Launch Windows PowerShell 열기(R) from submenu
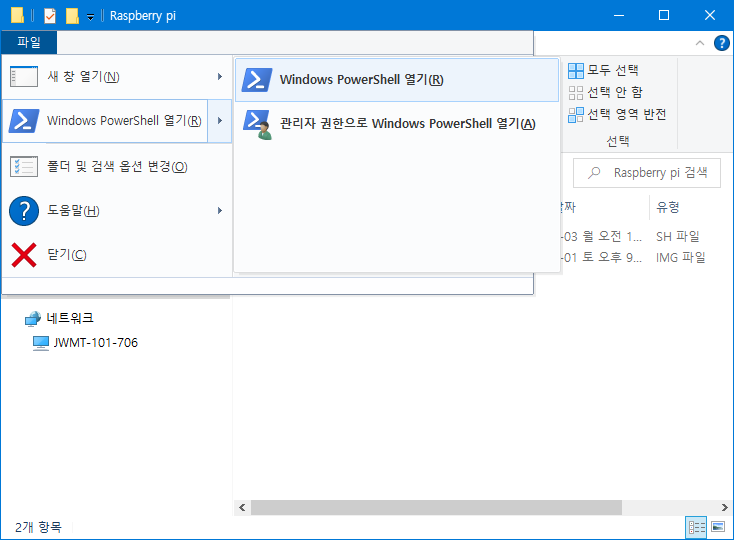Viewport: 734px width, 540px height. pos(397,80)
